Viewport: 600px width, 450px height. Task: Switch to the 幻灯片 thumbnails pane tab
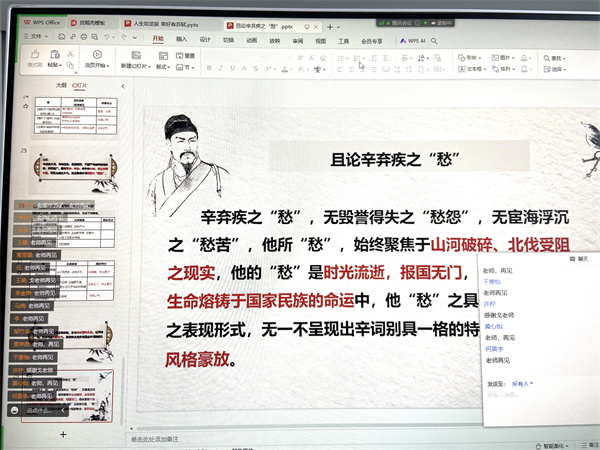[80, 85]
